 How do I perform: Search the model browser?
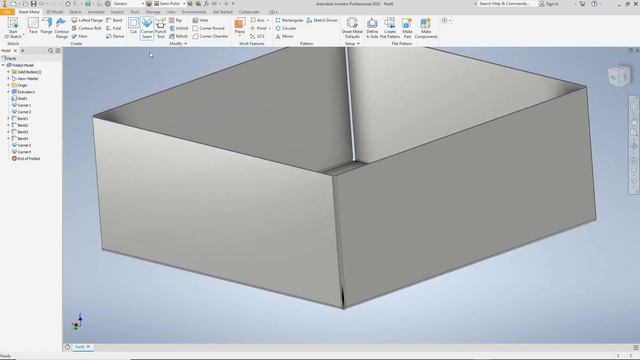tap(51, 51)
